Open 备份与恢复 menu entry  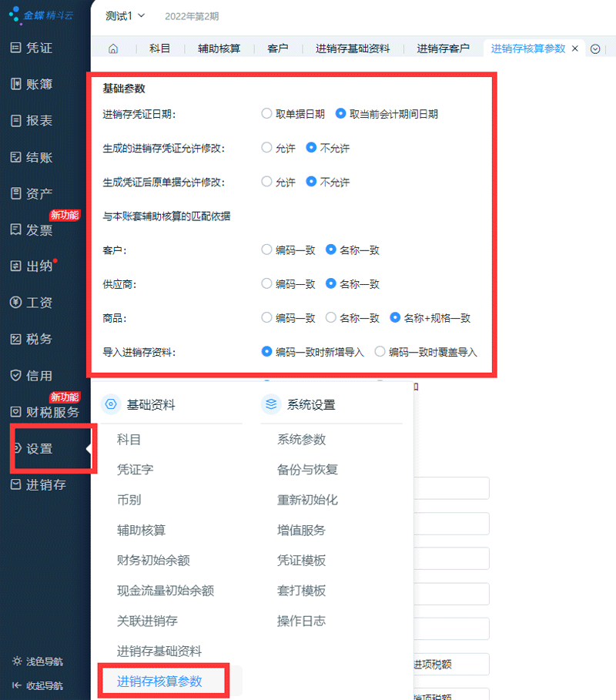pos(307,470)
